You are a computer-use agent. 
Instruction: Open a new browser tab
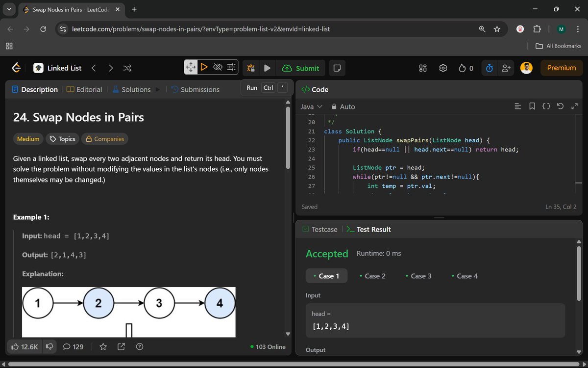[134, 9]
